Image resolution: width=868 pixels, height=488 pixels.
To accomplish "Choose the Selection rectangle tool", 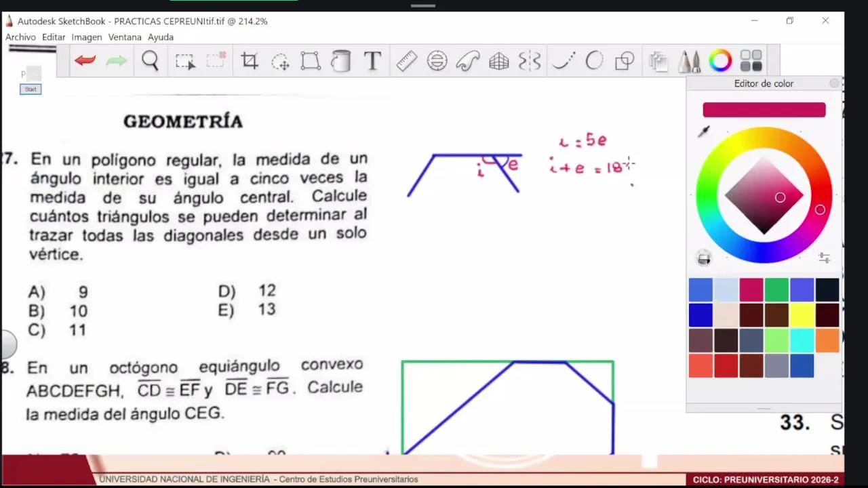I will click(185, 62).
